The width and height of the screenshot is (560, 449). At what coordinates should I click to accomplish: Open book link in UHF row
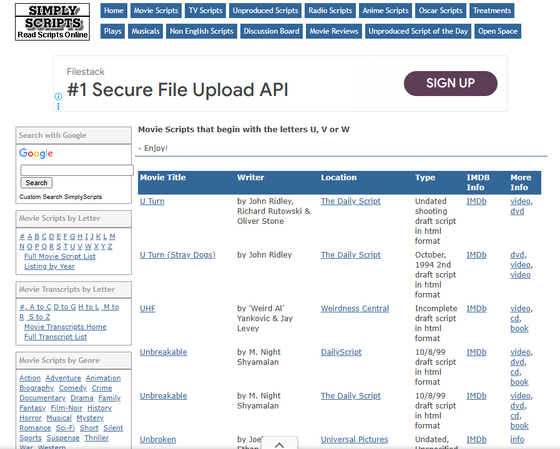tap(519, 328)
